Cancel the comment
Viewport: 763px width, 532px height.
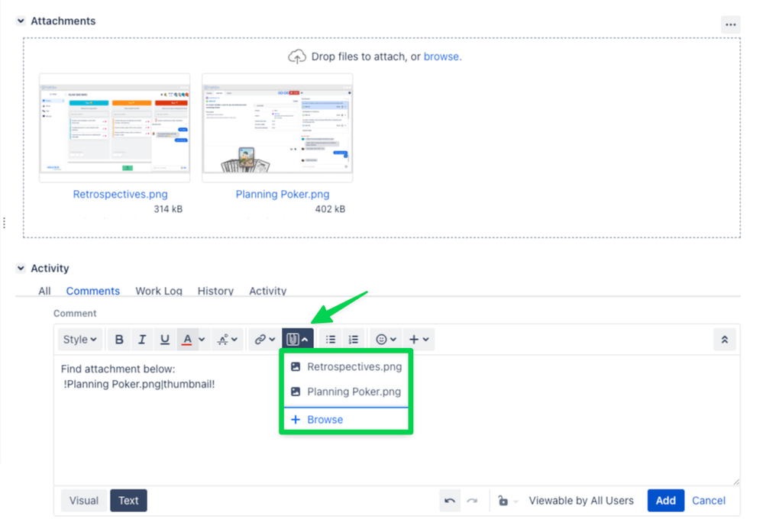[x=709, y=501]
